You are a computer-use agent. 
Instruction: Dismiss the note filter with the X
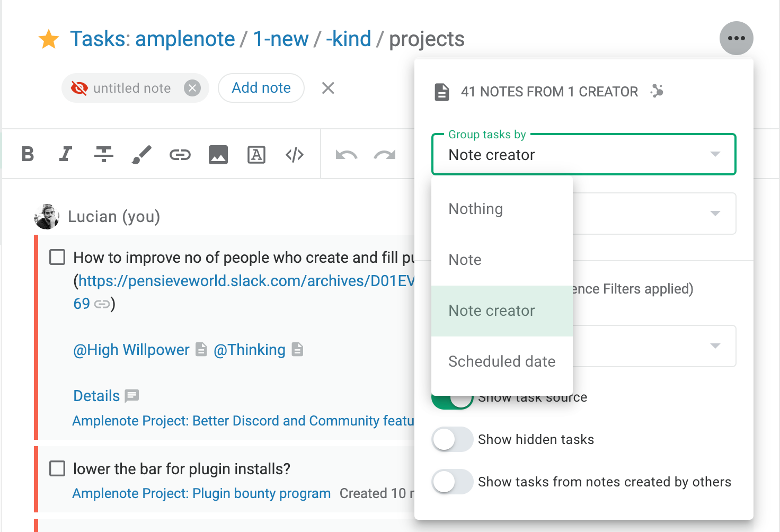(x=328, y=88)
